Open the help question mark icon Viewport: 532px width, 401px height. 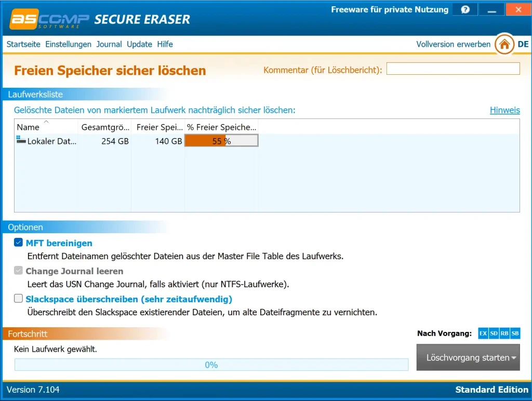465,9
